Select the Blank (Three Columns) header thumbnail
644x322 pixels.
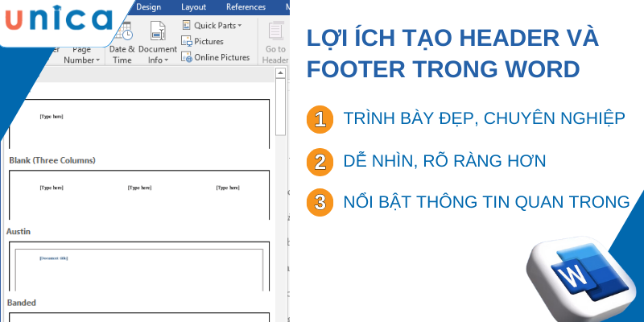139,195
